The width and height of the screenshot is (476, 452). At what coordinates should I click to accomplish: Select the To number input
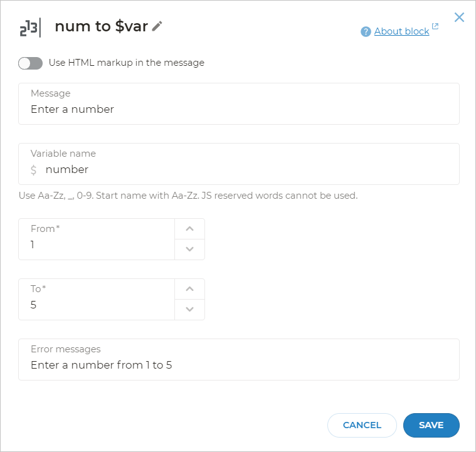pyautogui.click(x=97, y=305)
